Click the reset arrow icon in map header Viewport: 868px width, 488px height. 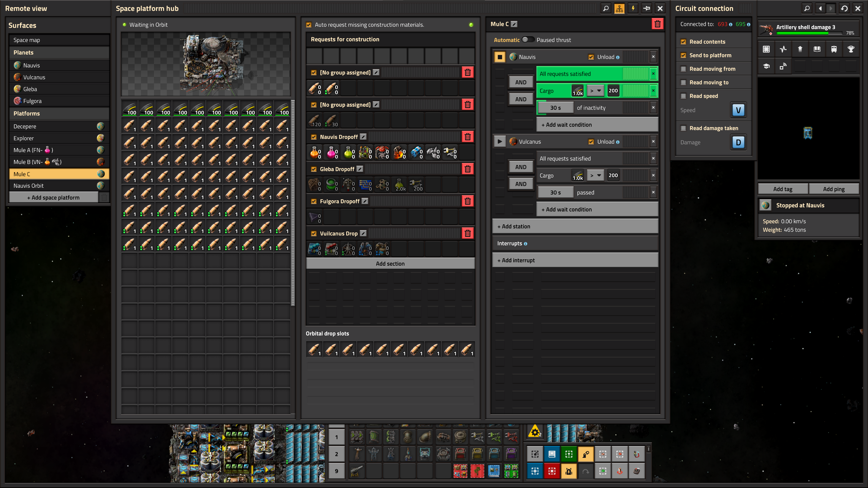[x=844, y=8]
